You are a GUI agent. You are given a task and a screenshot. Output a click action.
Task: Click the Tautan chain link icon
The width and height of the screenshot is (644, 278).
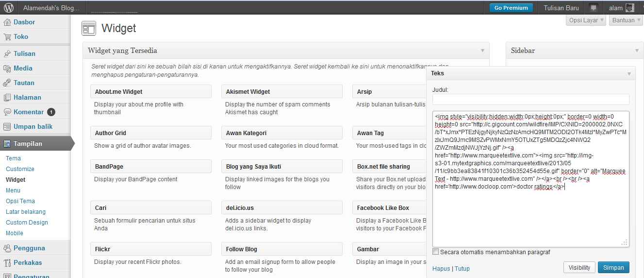click(7, 83)
